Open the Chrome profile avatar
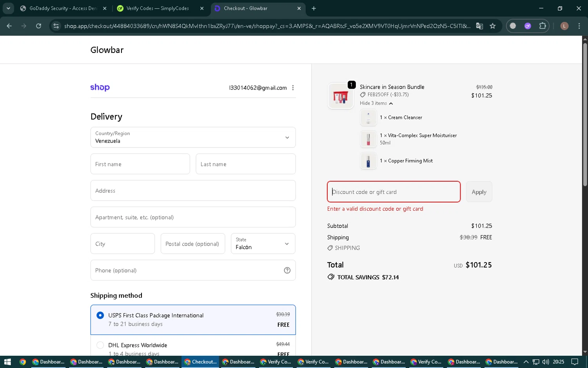The height and width of the screenshot is (368, 588). 564,26
